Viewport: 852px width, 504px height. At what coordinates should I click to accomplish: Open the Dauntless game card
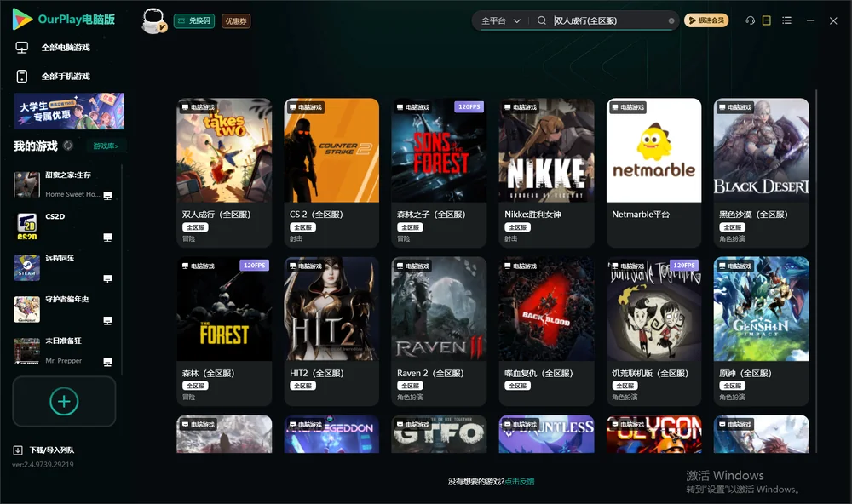coord(546,434)
